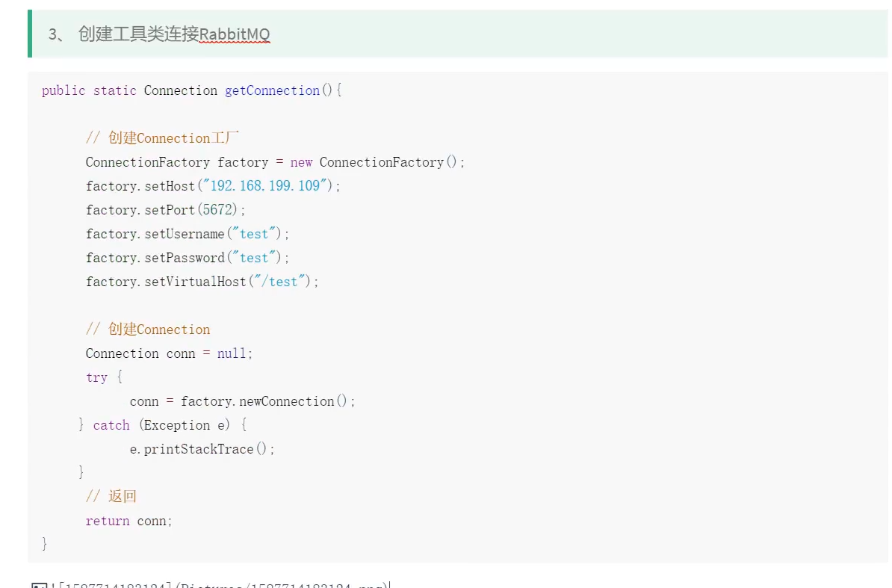Click the '// 创建Connection' comment line
Screen dimensions: 892x588
(148, 329)
